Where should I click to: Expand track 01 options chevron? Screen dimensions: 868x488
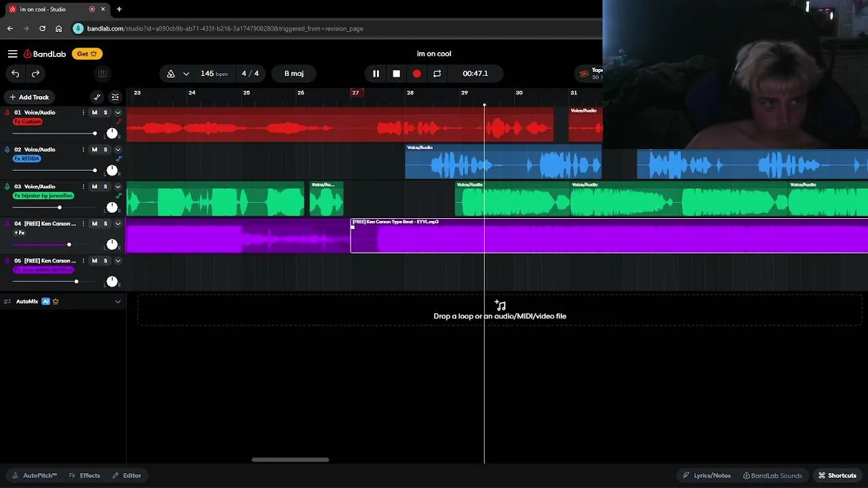click(x=117, y=113)
